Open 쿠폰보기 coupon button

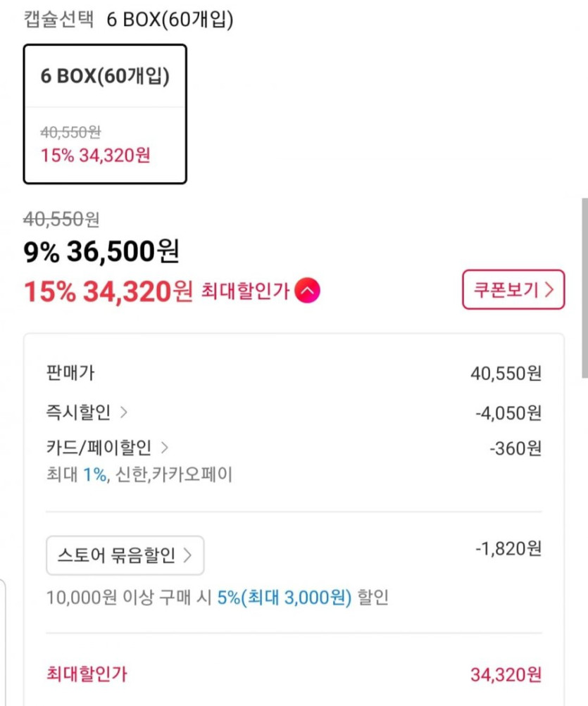click(x=513, y=289)
